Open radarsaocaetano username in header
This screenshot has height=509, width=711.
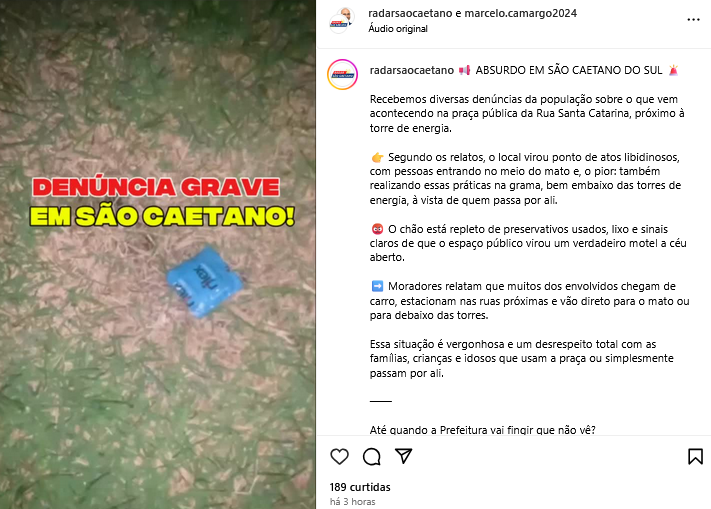pos(410,13)
